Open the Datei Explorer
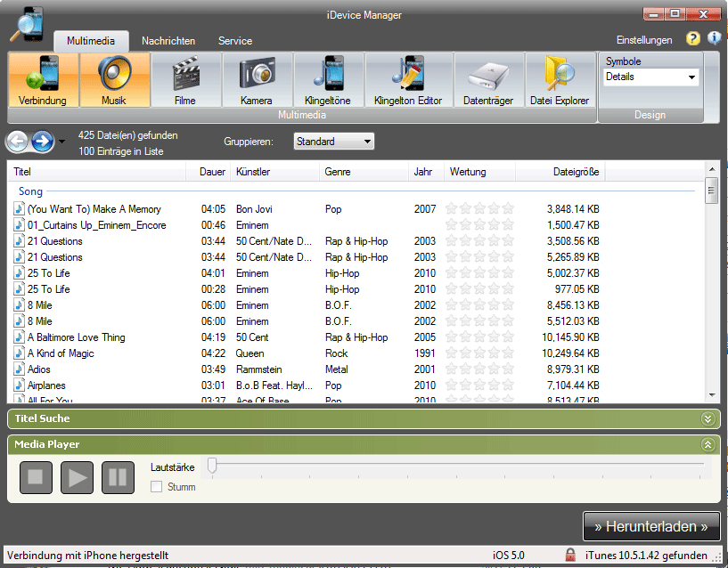Screen dimensions: 728x568 [560, 80]
